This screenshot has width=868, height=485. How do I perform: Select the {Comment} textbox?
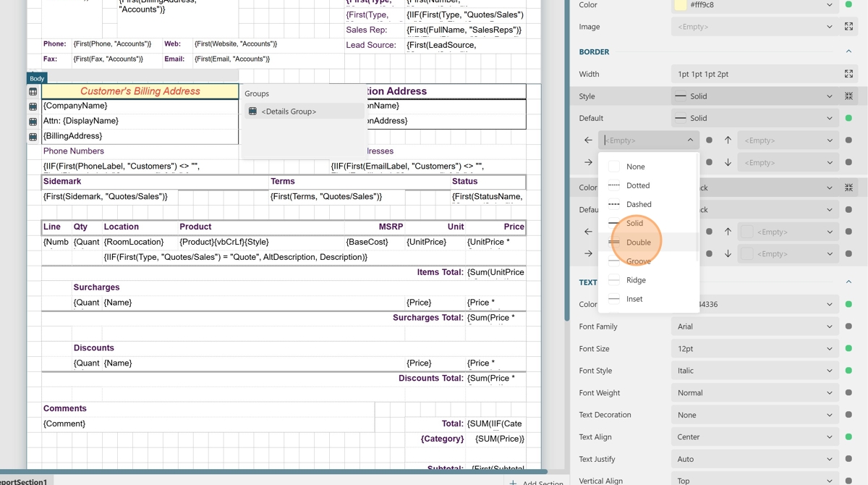pos(208,423)
